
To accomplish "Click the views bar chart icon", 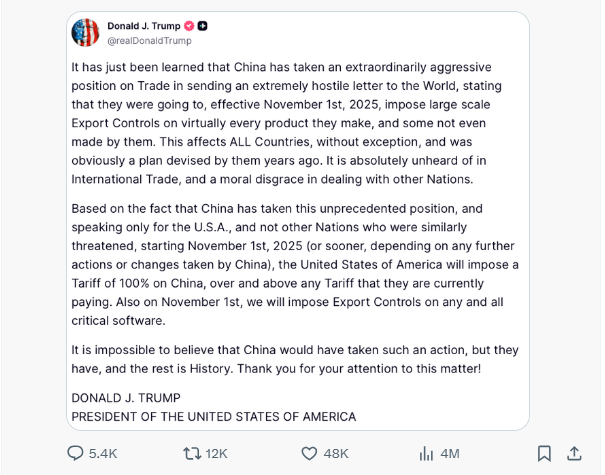I will (x=425, y=453).
